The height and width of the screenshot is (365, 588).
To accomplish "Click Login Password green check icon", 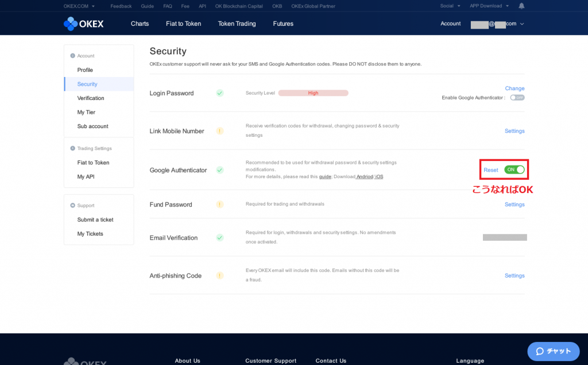I will [x=220, y=93].
